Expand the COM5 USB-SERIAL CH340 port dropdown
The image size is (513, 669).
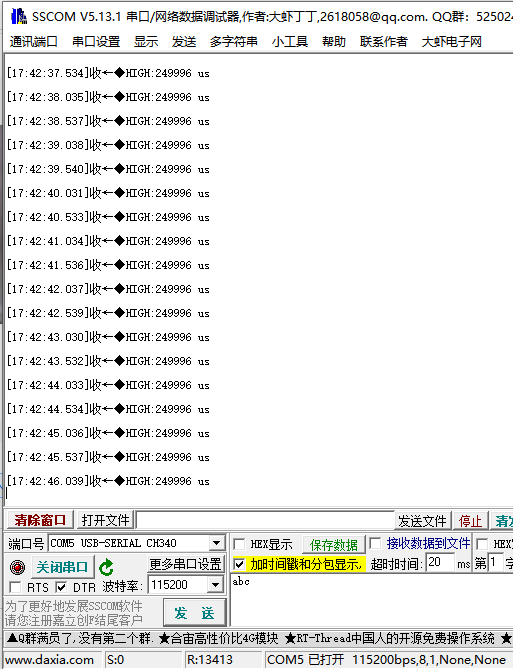[x=217, y=543]
